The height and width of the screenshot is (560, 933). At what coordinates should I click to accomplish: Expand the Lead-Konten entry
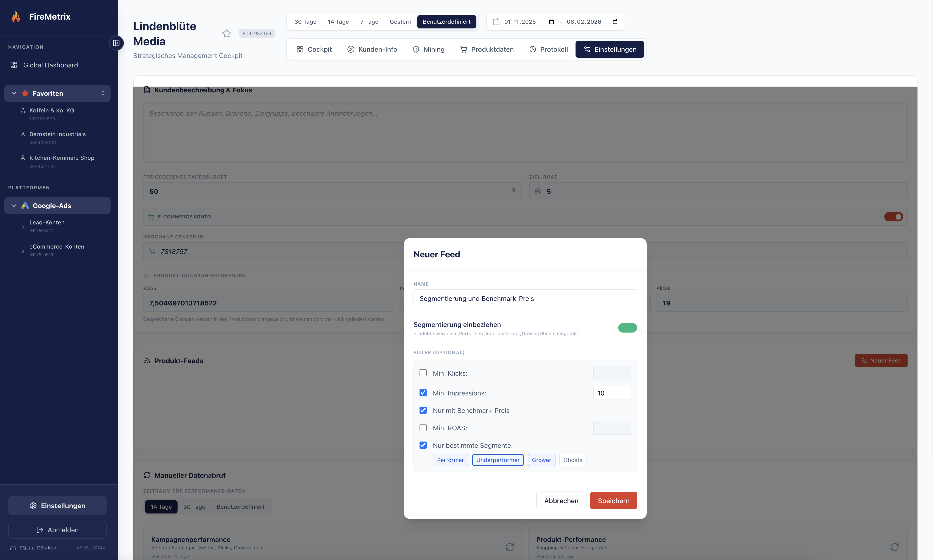point(23,226)
